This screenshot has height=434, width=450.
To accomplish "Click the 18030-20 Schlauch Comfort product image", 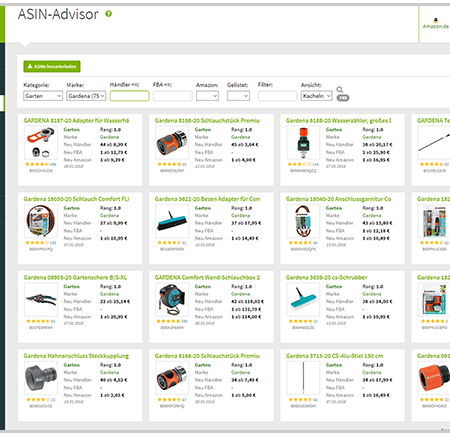I will click(x=41, y=221).
